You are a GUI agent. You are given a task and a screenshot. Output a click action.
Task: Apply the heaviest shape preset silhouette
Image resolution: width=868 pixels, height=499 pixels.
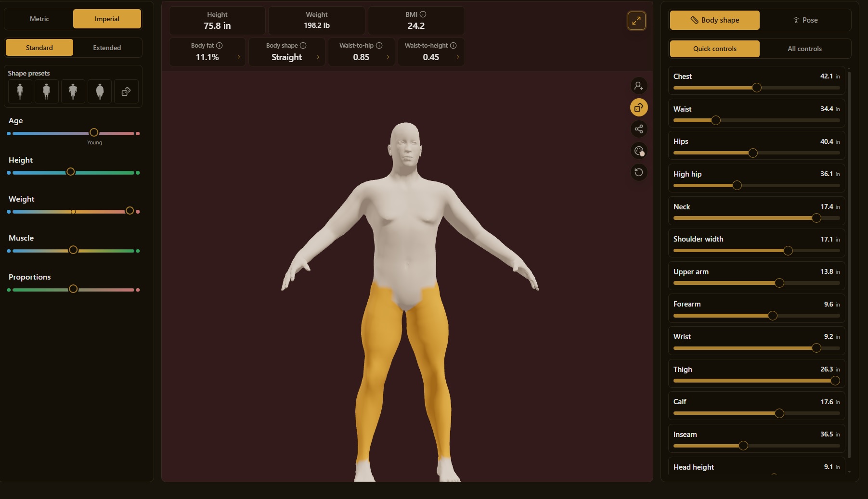[100, 91]
